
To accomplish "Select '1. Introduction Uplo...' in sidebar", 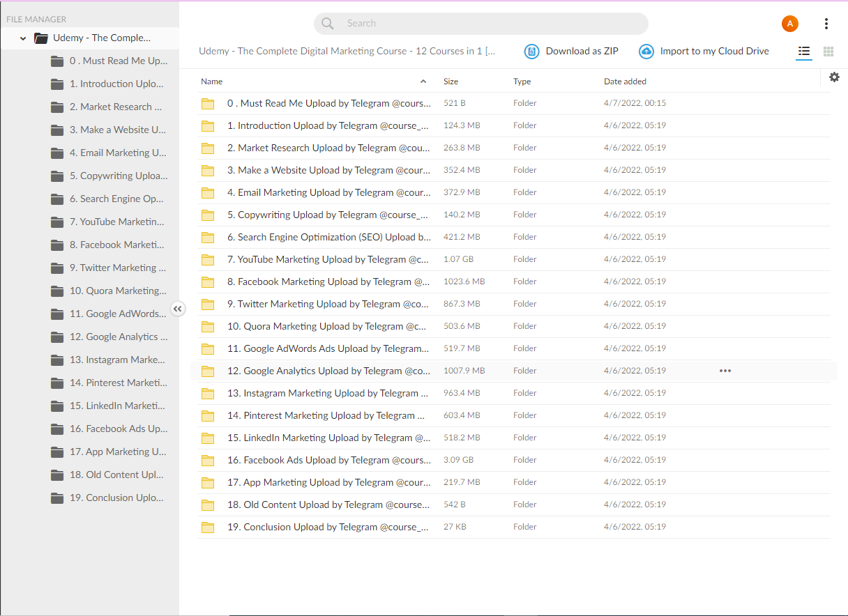I will [x=116, y=84].
